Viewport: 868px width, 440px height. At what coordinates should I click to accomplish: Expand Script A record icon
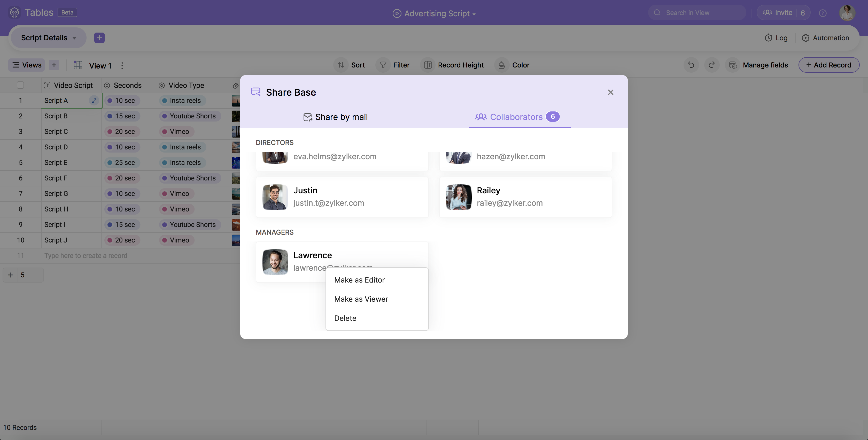point(94,101)
